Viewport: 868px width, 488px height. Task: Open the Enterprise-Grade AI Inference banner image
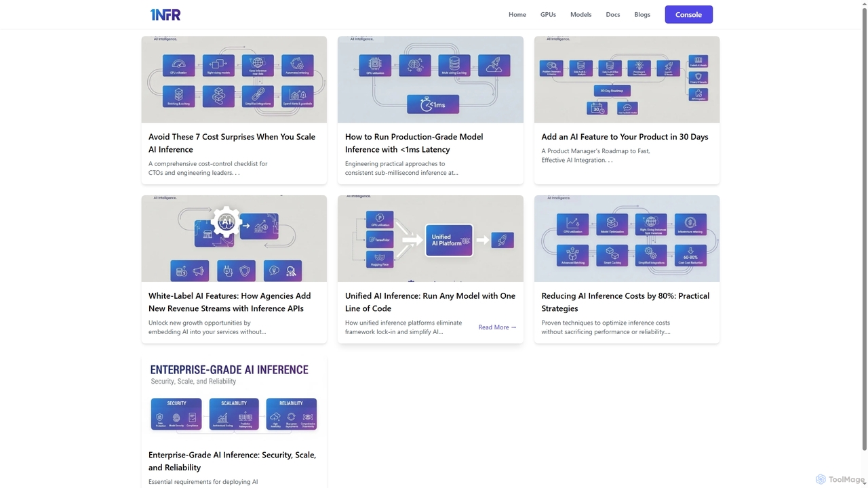[234, 398]
